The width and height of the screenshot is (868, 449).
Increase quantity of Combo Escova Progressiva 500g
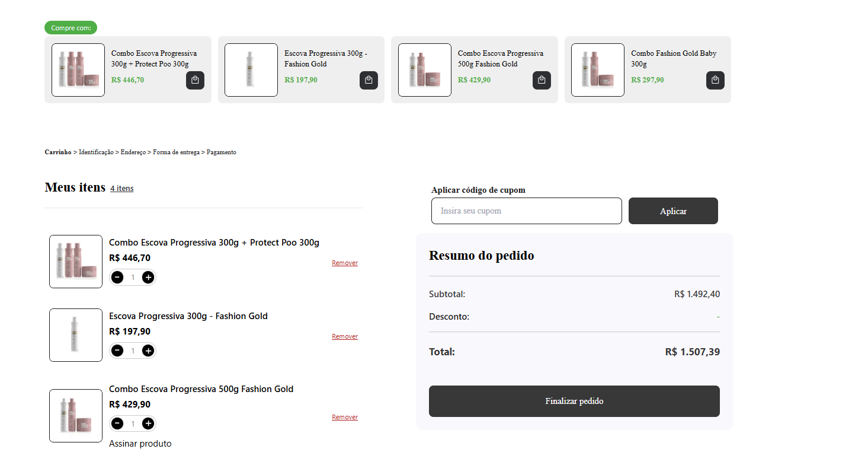[x=148, y=423]
